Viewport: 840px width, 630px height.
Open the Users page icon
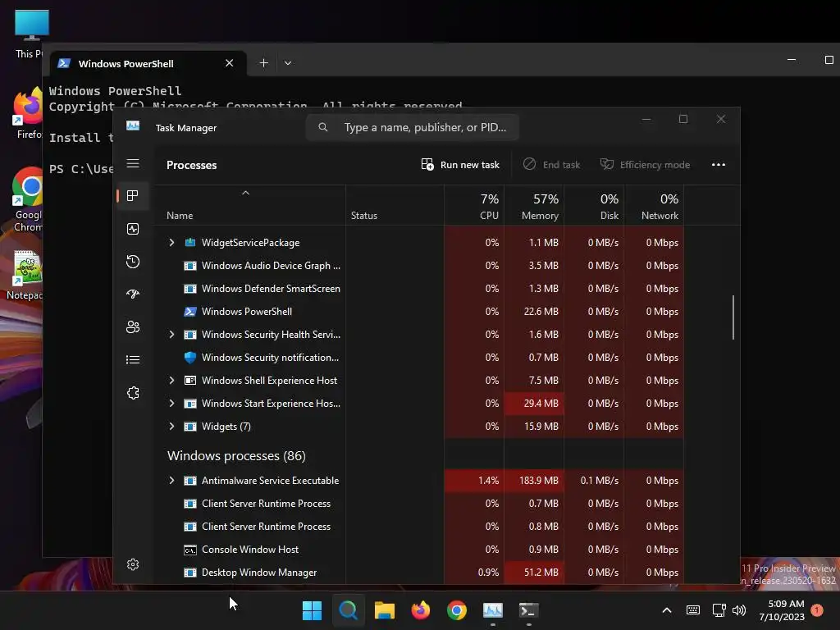pos(133,326)
